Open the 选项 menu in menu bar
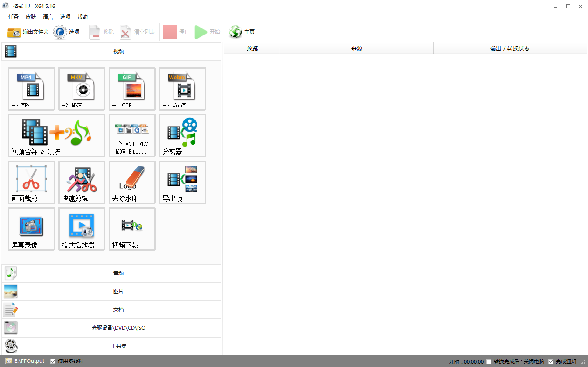Viewport: 588px width, 367px height. 65,17
